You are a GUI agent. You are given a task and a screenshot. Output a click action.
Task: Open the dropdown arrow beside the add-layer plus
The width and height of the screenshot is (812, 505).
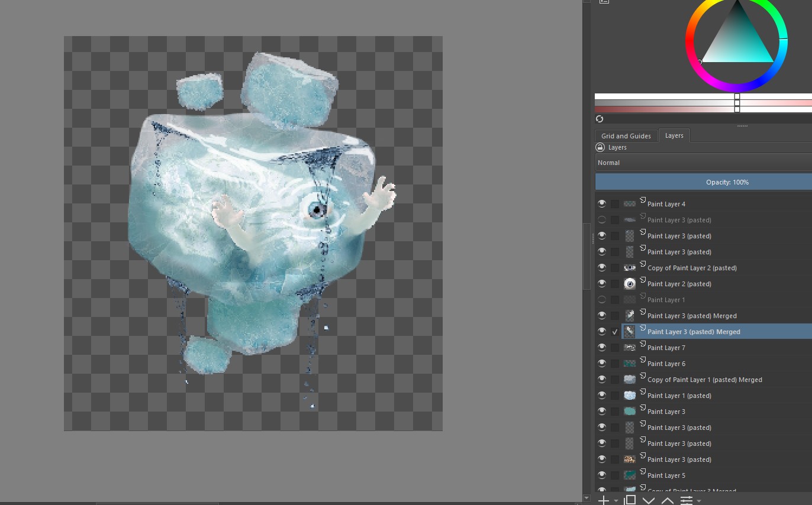pos(616,501)
